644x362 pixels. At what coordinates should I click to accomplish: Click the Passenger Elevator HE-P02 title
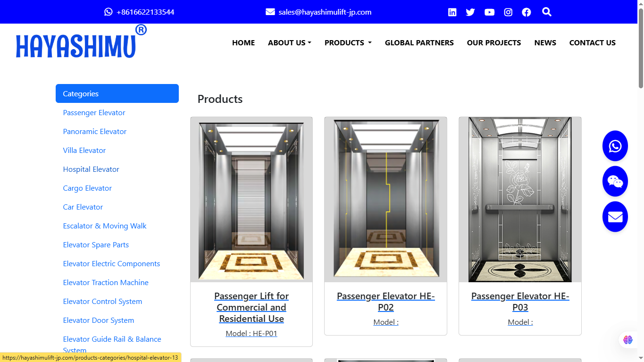(x=386, y=302)
